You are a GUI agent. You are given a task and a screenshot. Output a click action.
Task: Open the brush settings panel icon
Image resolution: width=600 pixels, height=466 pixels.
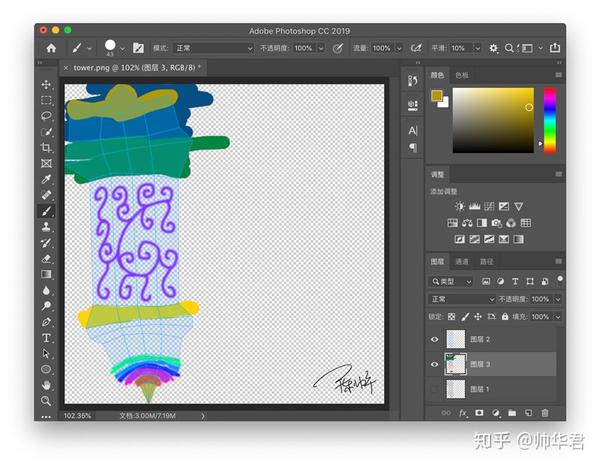138,48
